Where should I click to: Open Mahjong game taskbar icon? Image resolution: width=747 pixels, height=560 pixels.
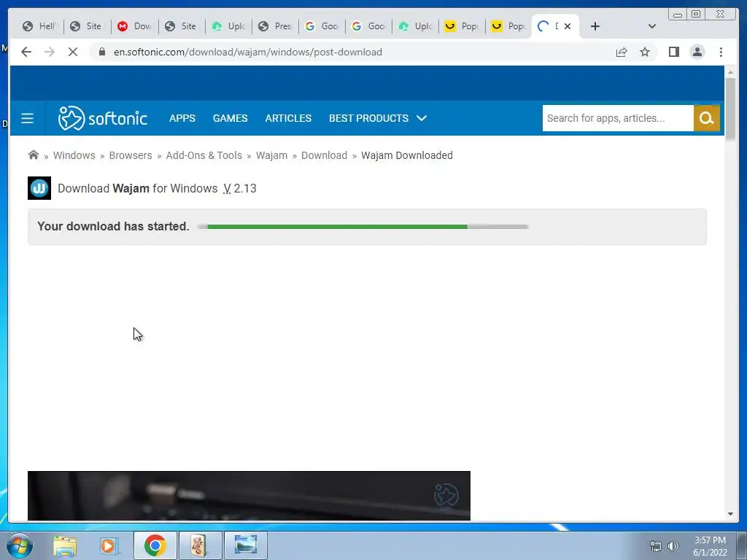pyautogui.click(x=199, y=545)
